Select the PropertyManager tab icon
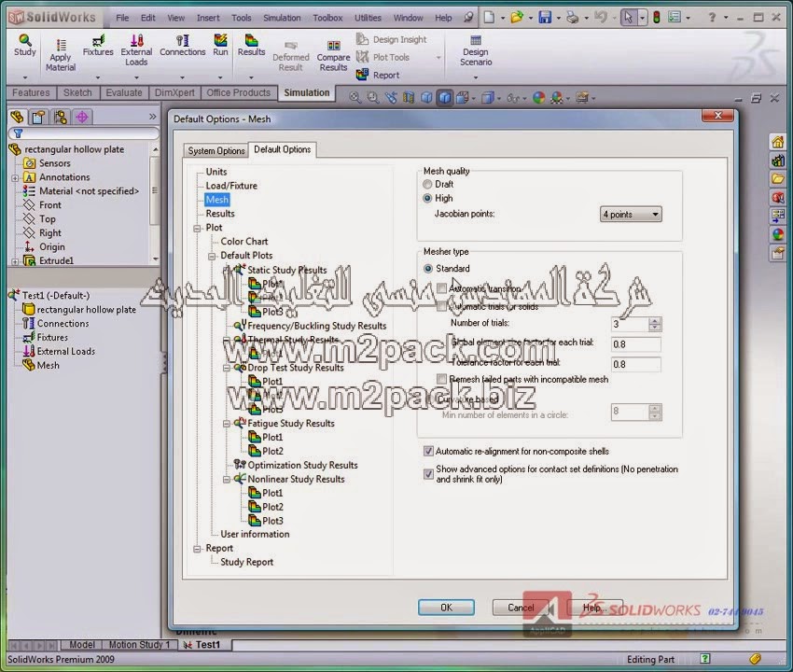The image size is (793, 672). point(38,118)
